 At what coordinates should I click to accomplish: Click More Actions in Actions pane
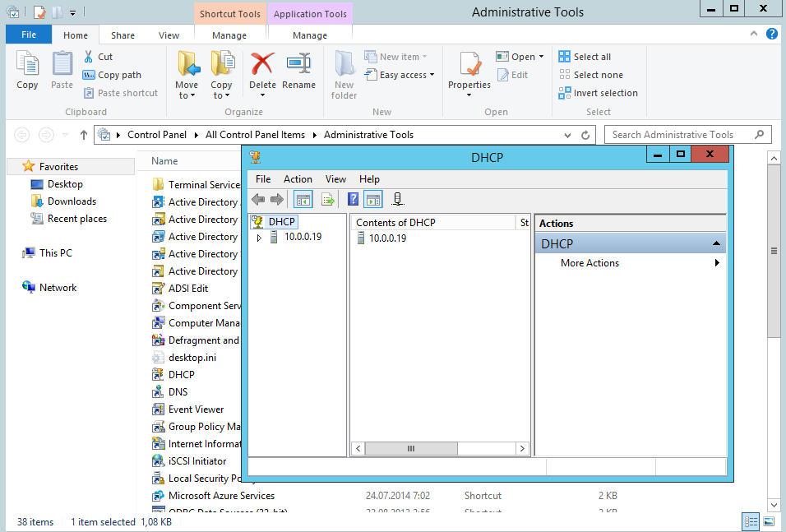[x=589, y=263]
